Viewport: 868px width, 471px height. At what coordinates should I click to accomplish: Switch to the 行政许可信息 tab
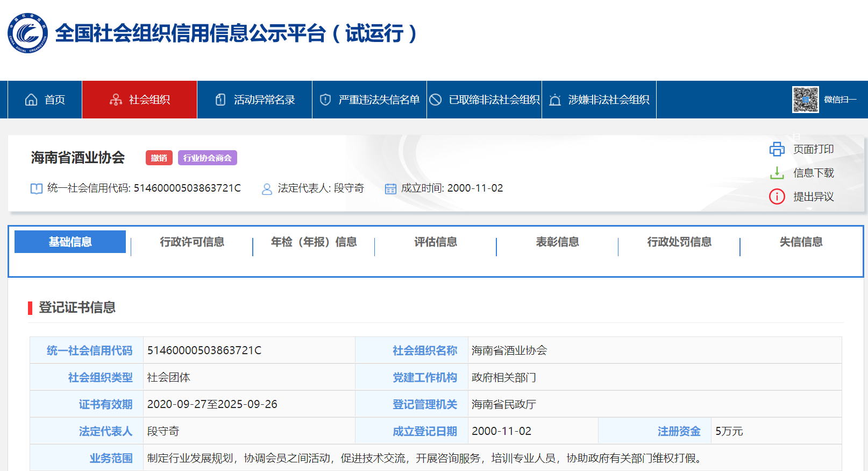[192, 242]
